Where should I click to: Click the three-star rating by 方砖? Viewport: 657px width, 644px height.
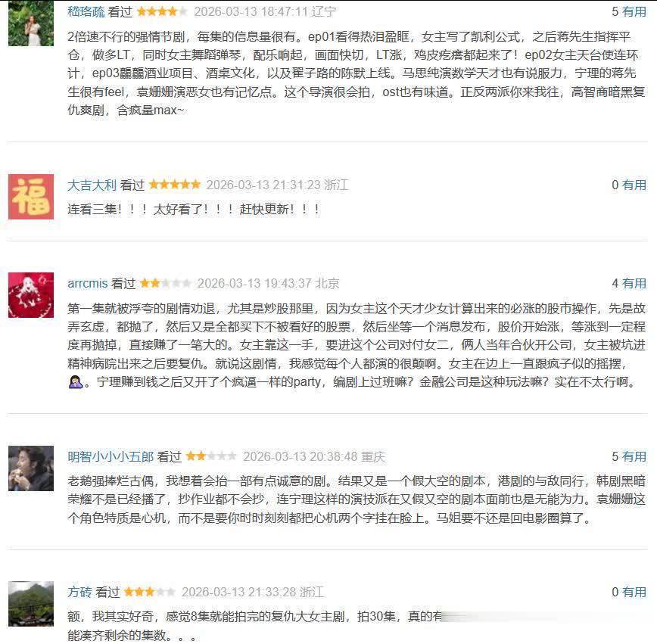click(x=150, y=592)
